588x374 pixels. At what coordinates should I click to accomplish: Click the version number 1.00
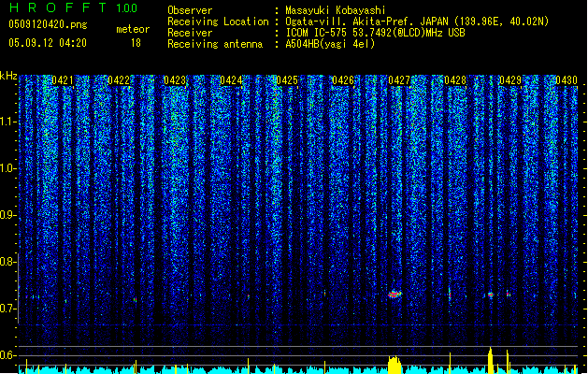[x=127, y=8]
